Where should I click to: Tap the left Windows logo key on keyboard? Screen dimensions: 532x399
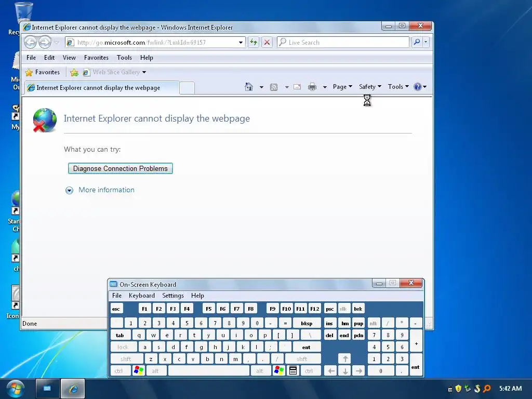(x=138, y=370)
